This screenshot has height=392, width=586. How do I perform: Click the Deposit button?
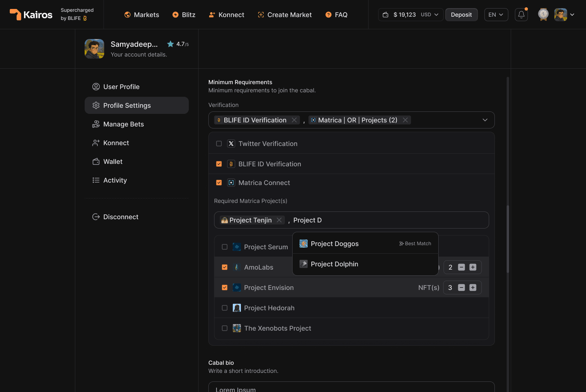tap(461, 15)
